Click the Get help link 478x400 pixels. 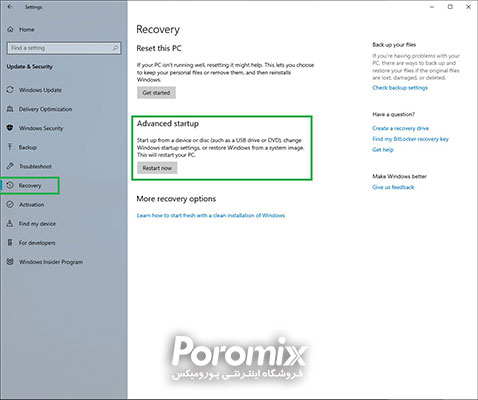(383, 150)
